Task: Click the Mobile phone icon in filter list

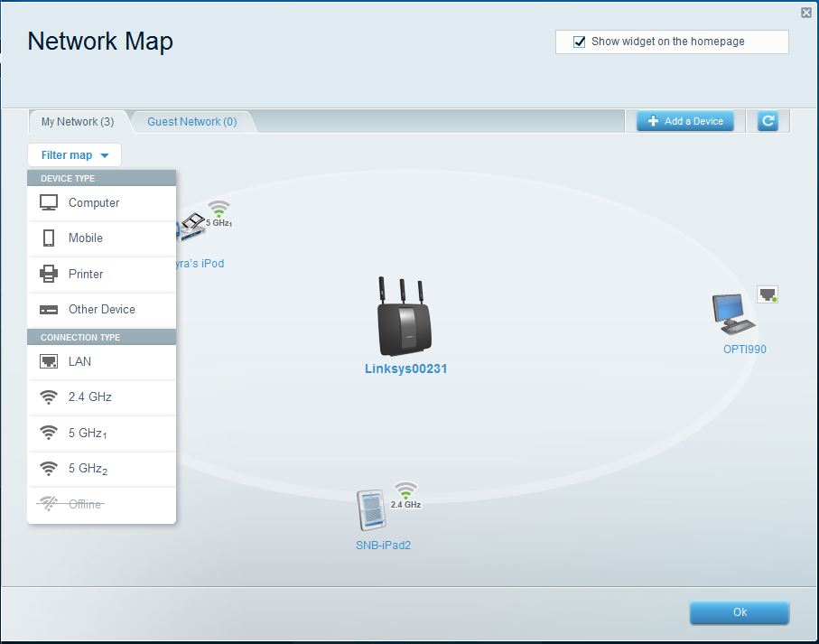Action: pyautogui.click(x=49, y=238)
